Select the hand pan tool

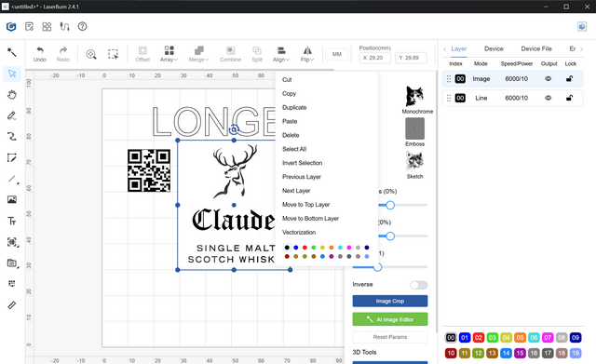tap(12, 95)
